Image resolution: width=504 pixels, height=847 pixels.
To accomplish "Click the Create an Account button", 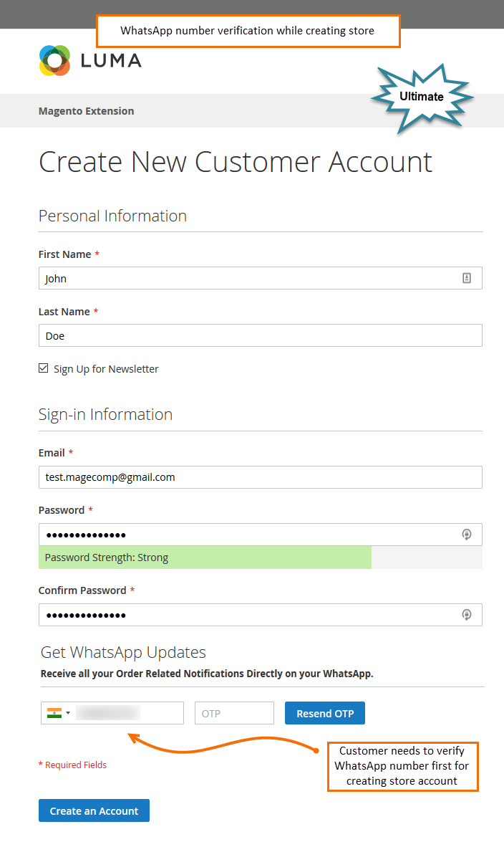I will click(94, 810).
